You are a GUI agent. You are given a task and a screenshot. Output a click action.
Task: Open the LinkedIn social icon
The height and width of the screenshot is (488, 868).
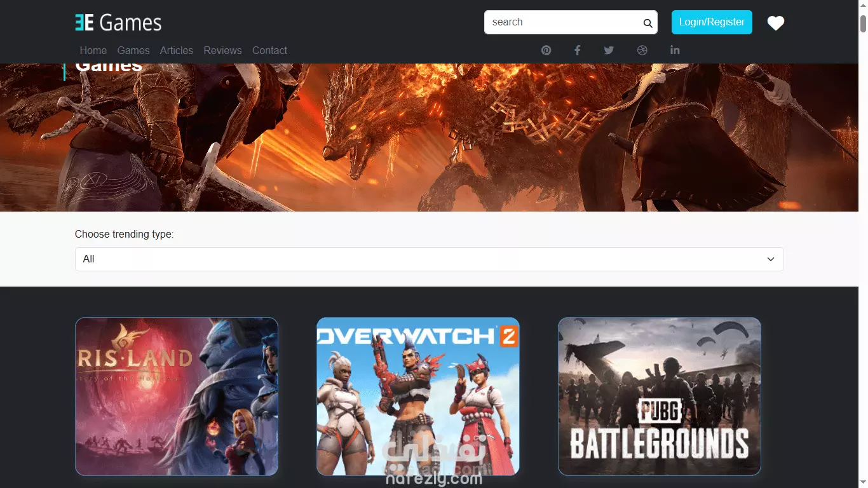pos(675,50)
